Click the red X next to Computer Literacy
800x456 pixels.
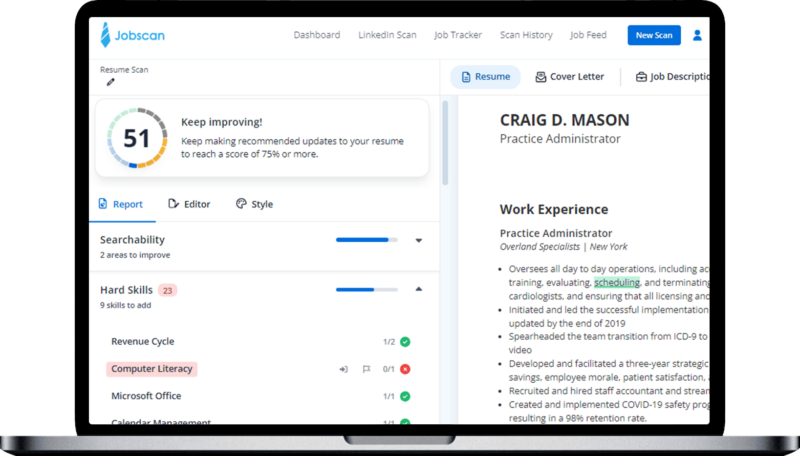click(x=405, y=369)
